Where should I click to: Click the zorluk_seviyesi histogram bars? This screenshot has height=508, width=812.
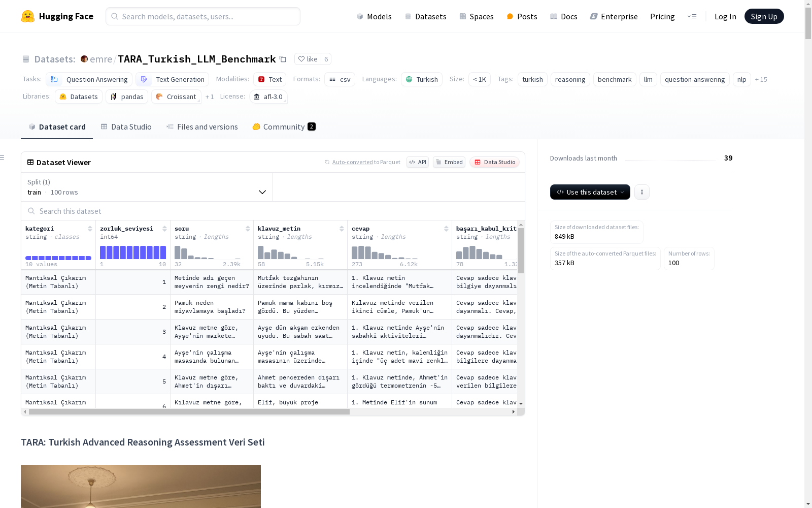click(x=133, y=252)
